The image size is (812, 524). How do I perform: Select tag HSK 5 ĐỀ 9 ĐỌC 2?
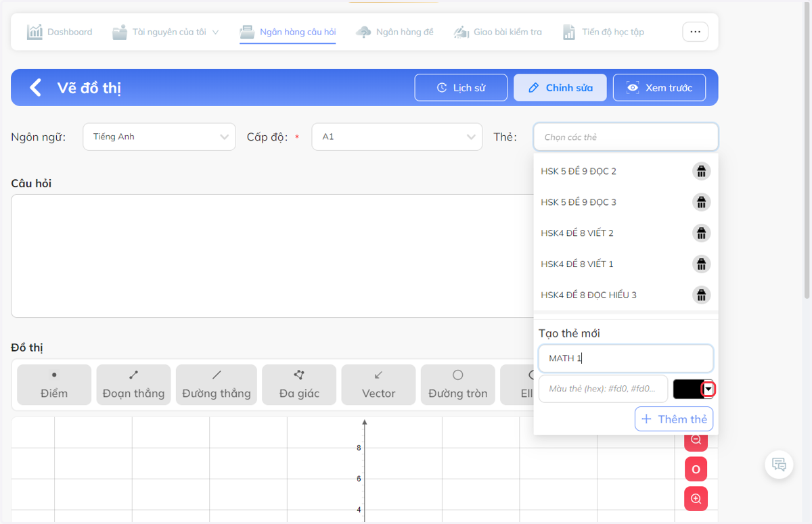point(579,171)
